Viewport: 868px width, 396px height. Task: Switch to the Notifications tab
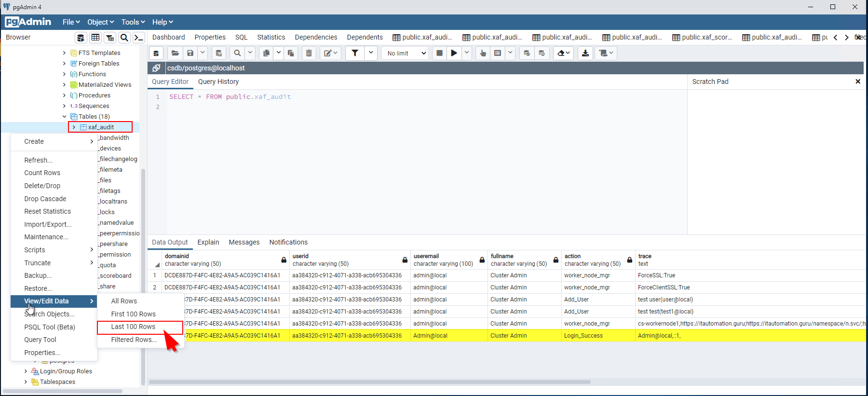(288, 242)
